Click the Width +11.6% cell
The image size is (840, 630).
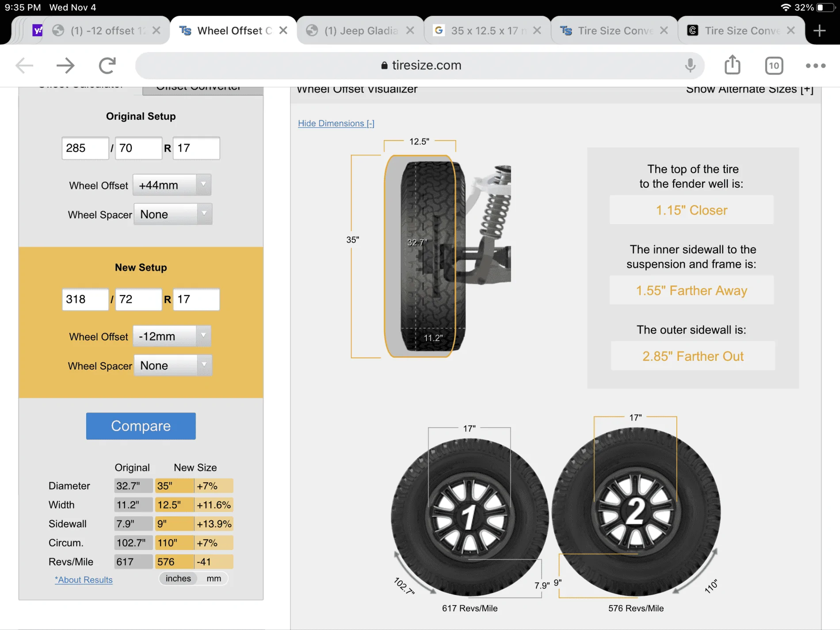[x=214, y=505]
